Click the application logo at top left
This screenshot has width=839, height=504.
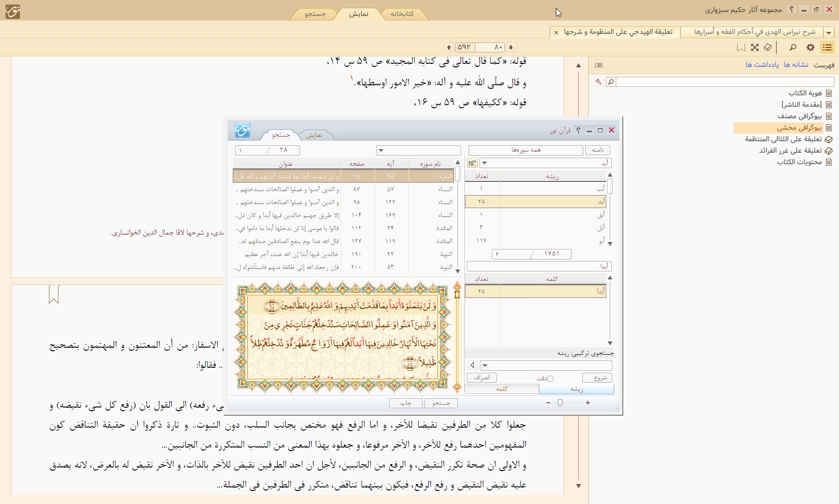click(x=12, y=11)
